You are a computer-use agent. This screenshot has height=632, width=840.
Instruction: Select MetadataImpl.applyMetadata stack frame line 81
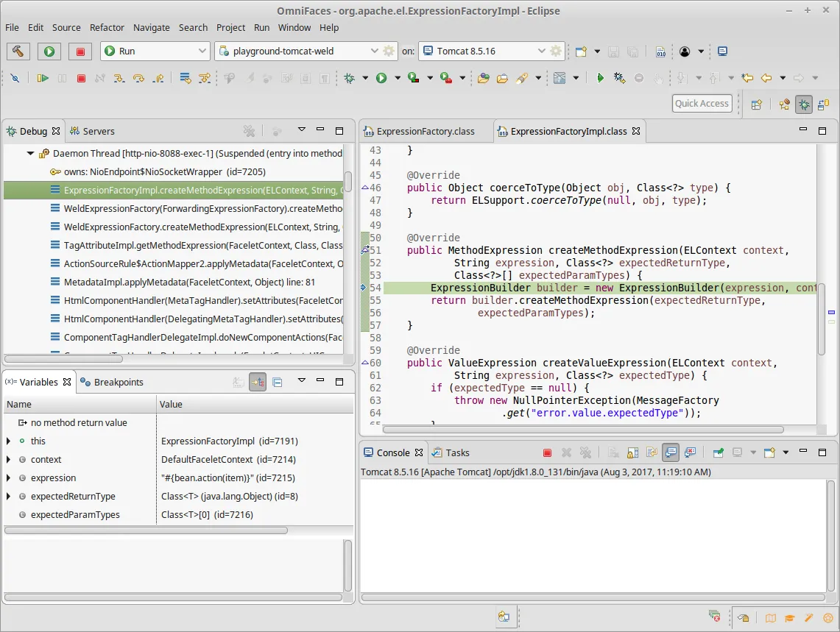(x=189, y=282)
